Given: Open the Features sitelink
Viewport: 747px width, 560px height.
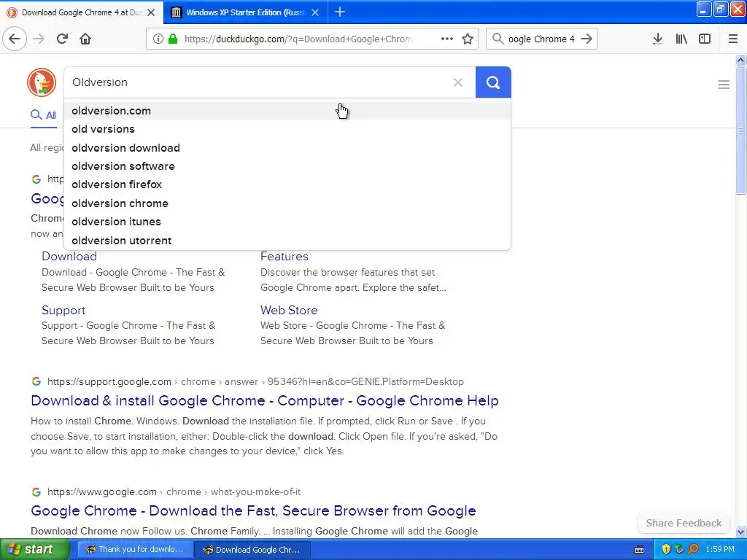Looking at the screenshot, I should [284, 256].
